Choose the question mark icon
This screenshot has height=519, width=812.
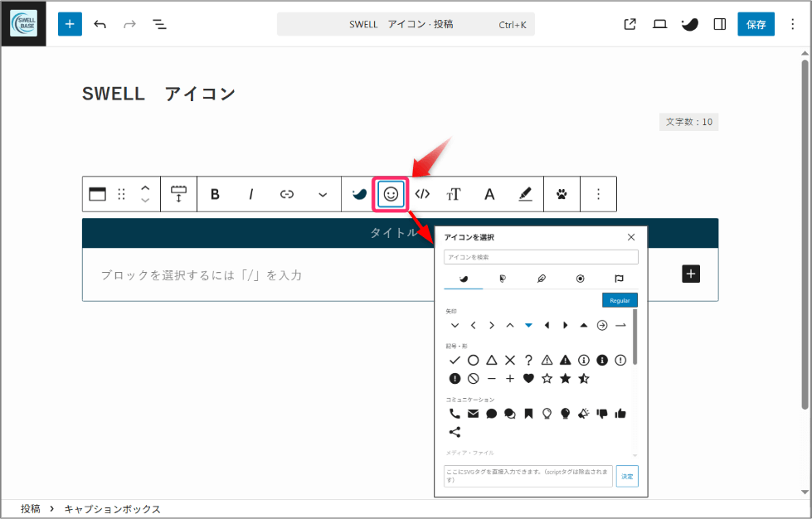click(528, 360)
